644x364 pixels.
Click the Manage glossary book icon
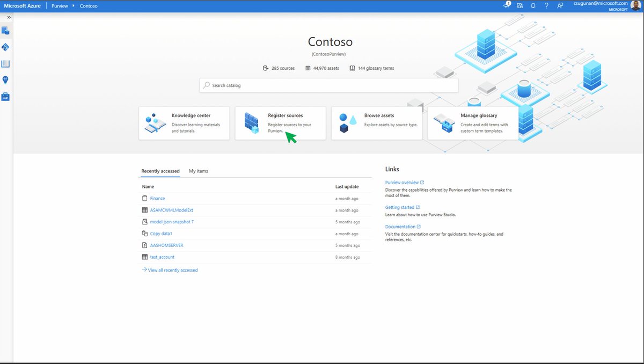[x=444, y=123]
